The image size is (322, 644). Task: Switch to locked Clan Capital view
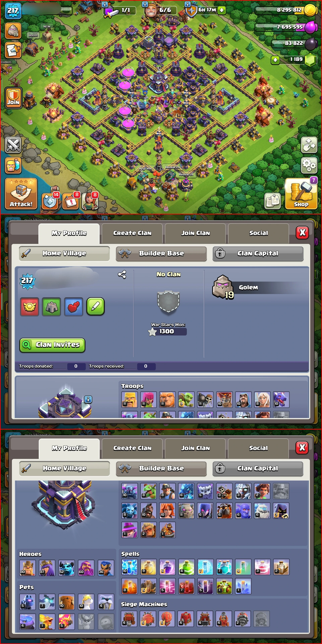[258, 254]
